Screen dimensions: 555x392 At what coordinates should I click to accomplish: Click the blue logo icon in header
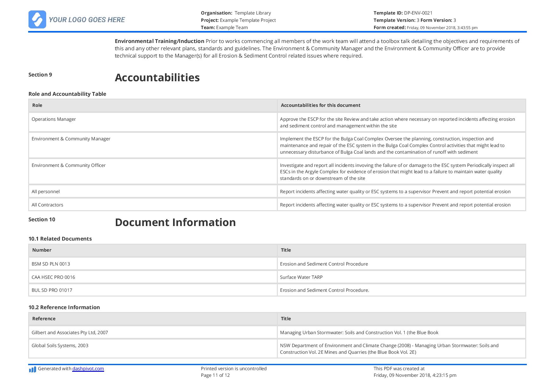(x=37, y=20)
